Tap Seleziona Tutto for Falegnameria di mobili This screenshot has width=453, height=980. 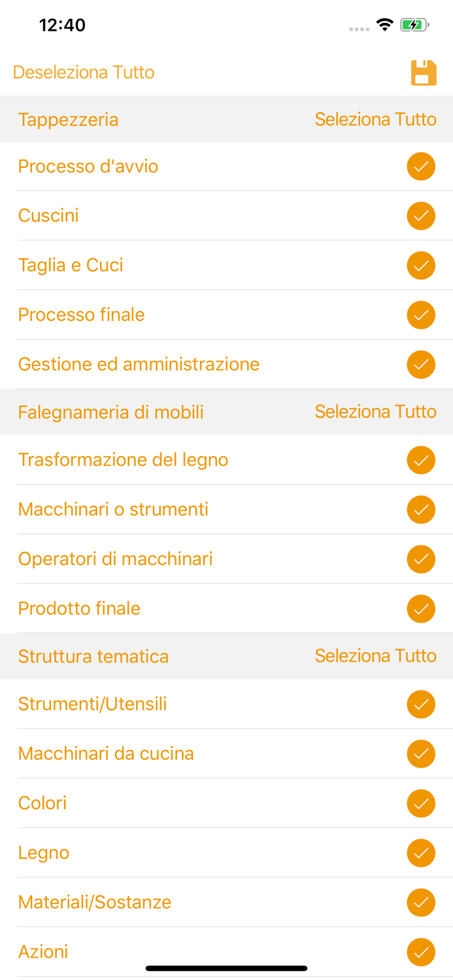pos(376,412)
